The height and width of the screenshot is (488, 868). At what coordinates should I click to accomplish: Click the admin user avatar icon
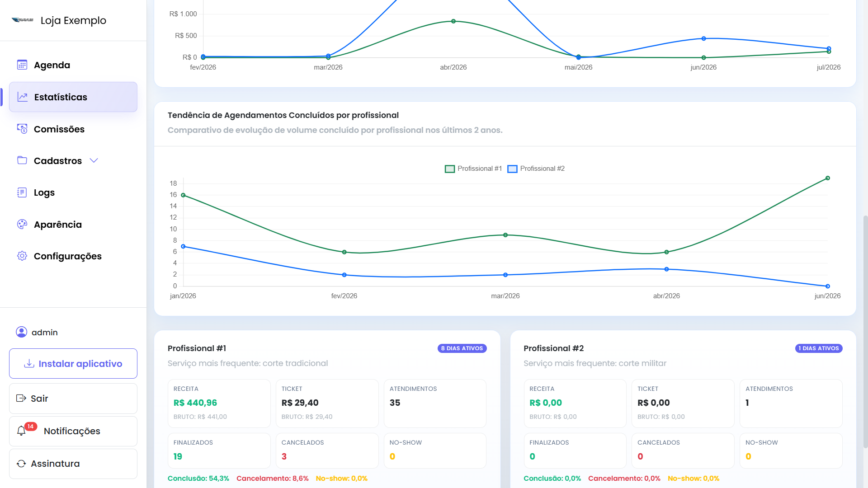(21, 332)
